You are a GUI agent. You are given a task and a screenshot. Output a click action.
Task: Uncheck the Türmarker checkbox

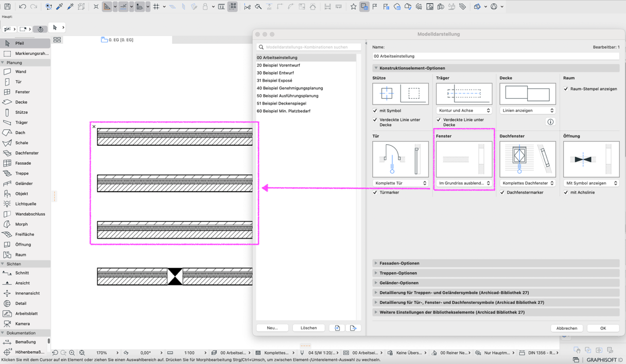375,193
